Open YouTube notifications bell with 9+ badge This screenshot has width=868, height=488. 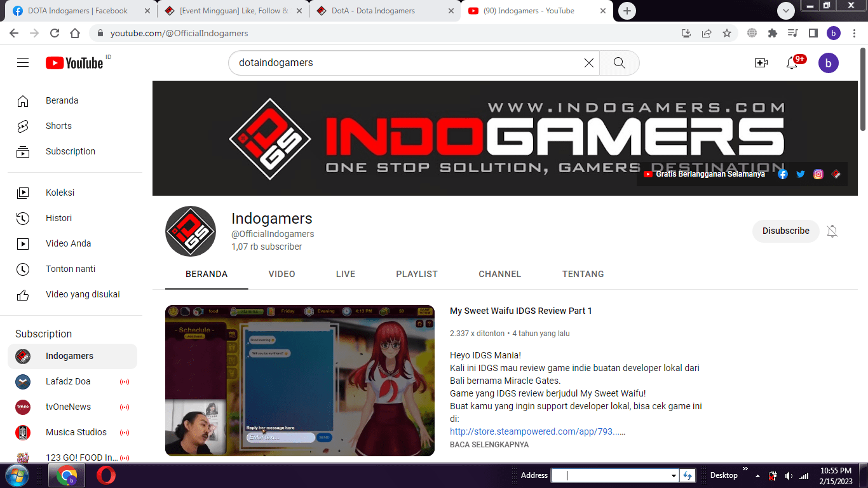coord(793,62)
